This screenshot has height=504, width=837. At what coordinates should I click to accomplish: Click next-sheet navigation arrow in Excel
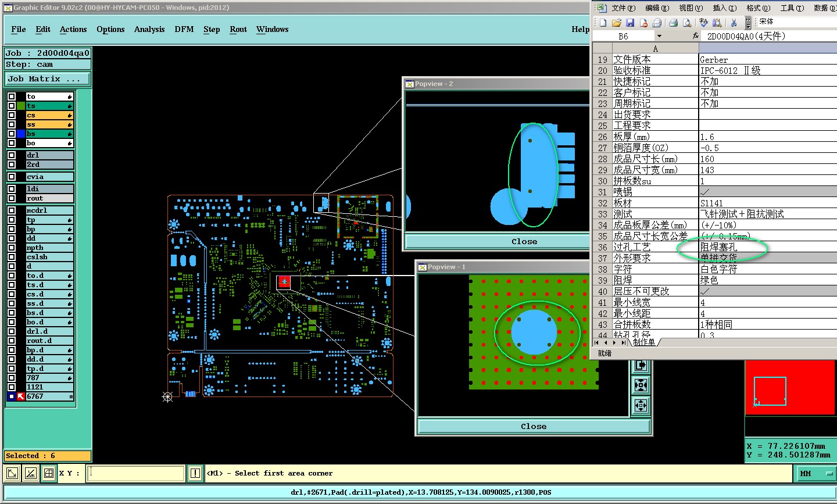[x=614, y=342]
